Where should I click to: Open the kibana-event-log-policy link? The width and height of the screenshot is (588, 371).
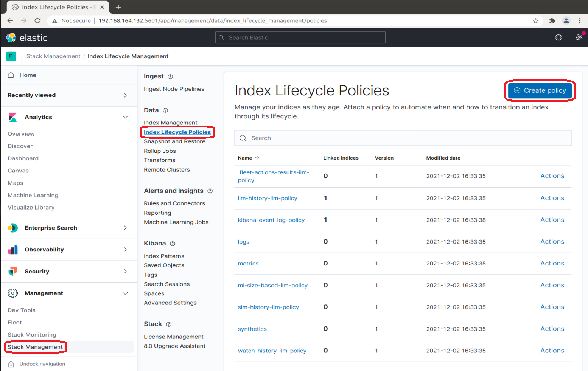click(271, 220)
